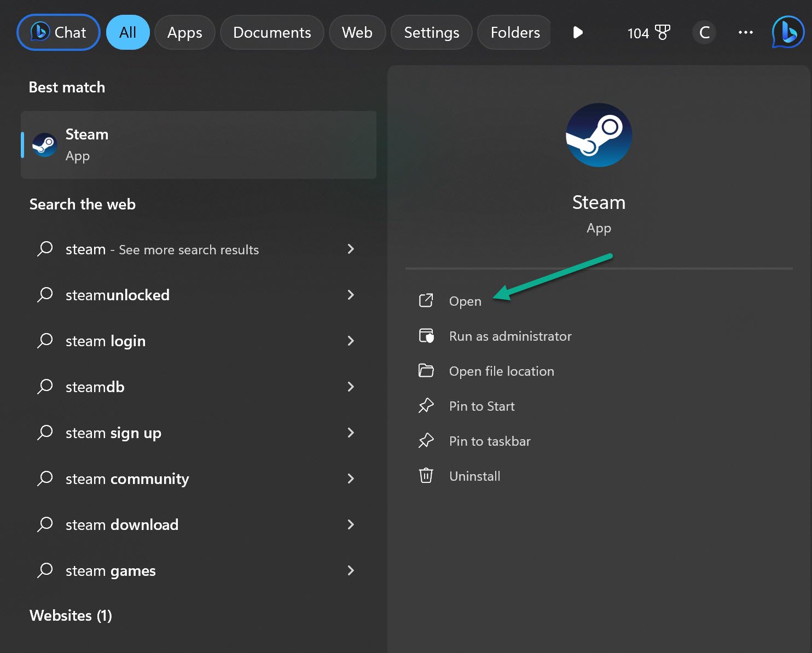Click Uninstall for Steam

point(474,476)
